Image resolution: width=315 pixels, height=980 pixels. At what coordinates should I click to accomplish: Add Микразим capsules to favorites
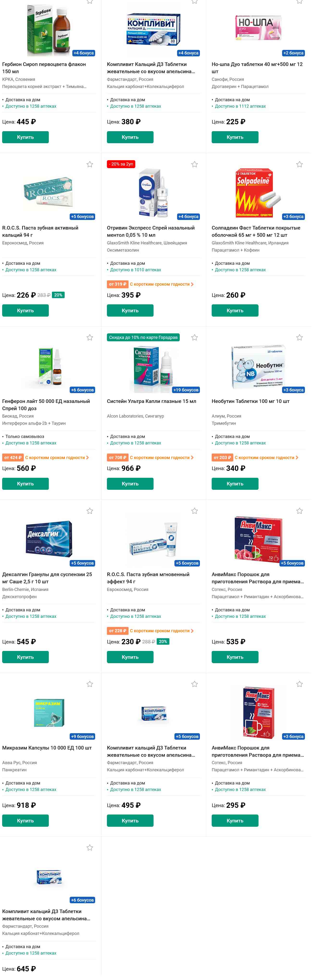(90, 684)
